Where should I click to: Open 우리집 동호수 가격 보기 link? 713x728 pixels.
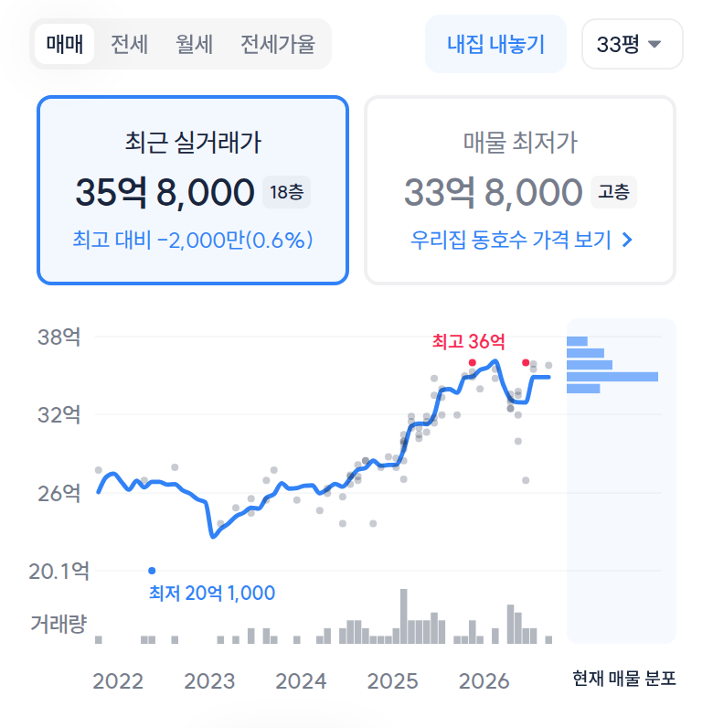coord(522,240)
